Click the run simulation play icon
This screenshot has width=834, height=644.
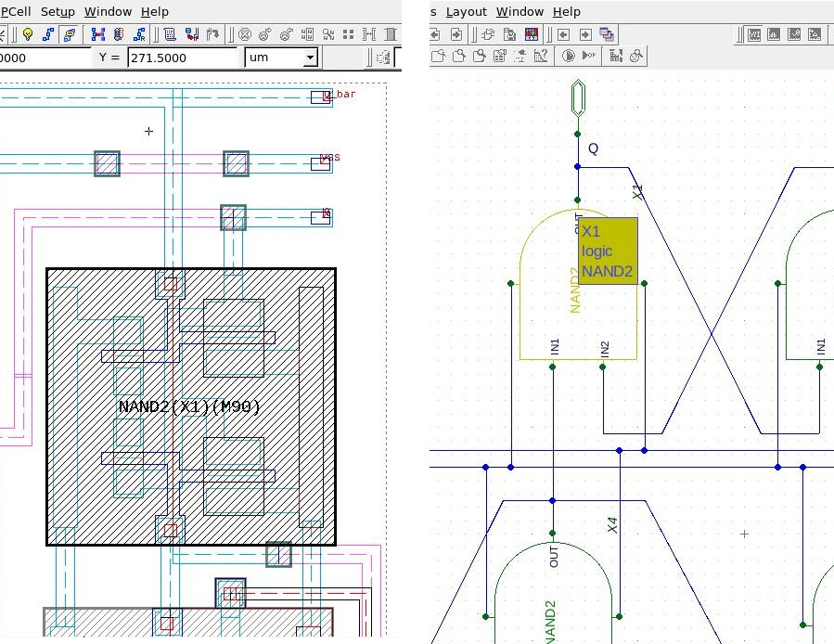tap(569, 56)
